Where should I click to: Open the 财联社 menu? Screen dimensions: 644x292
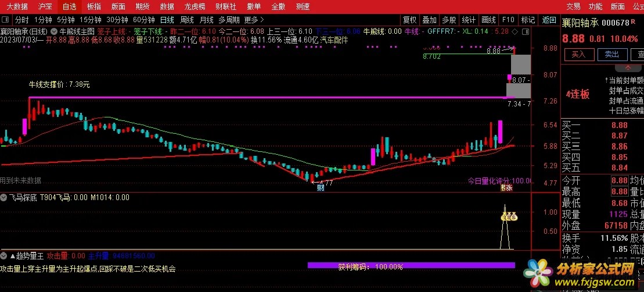click(x=226, y=6)
